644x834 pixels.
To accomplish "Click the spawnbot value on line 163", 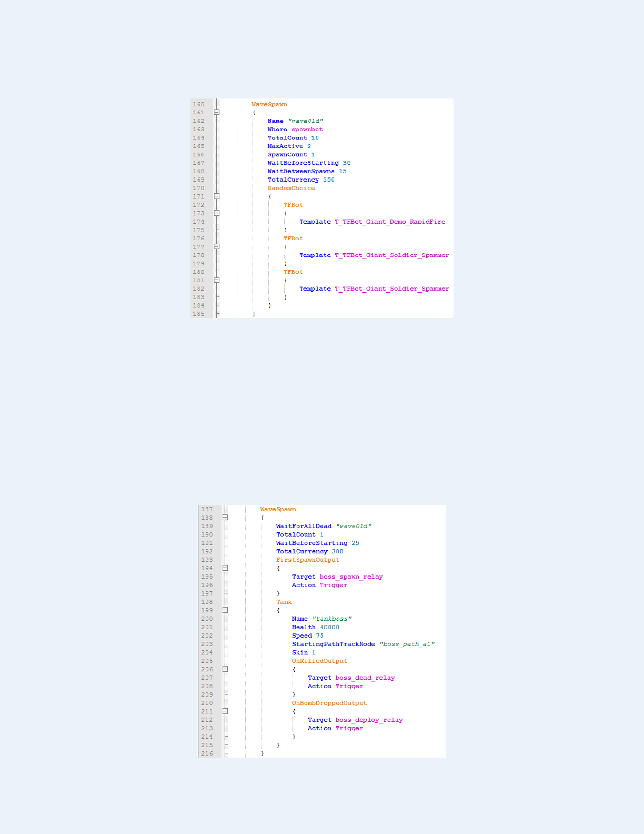I will tap(307, 130).
